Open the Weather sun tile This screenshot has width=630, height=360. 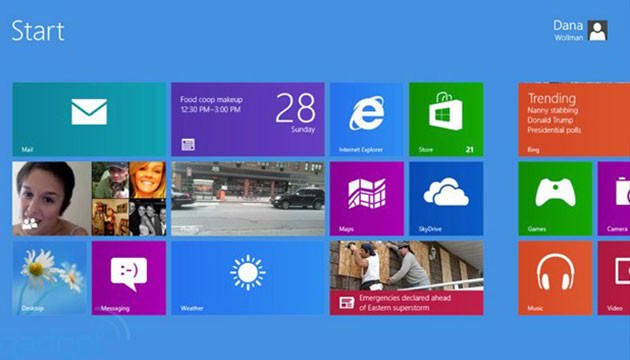pyautogui.click(x=248, y=278)
